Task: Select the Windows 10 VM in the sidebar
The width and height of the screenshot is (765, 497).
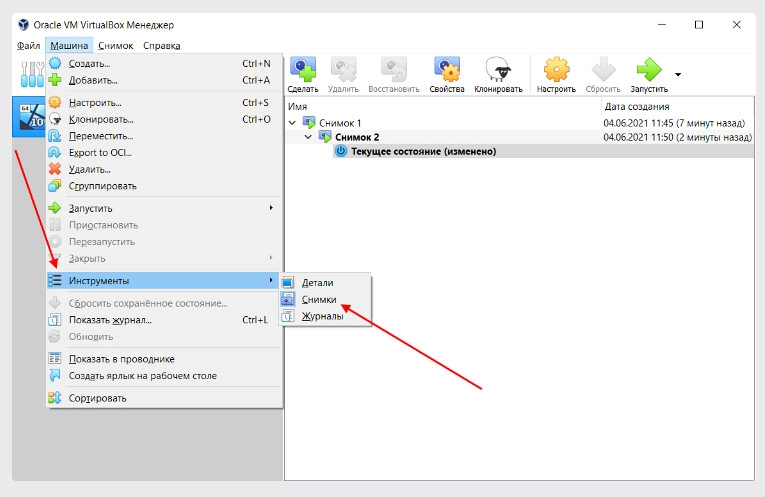Action: [x=29, y=117]
